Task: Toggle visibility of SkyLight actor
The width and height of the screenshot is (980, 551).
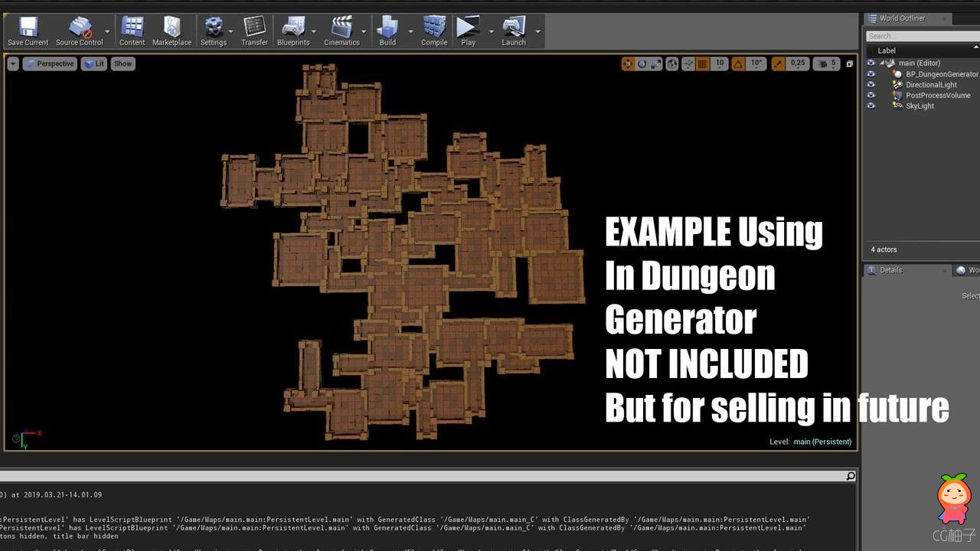Action: pyautogui.click(x=871, y=106)
